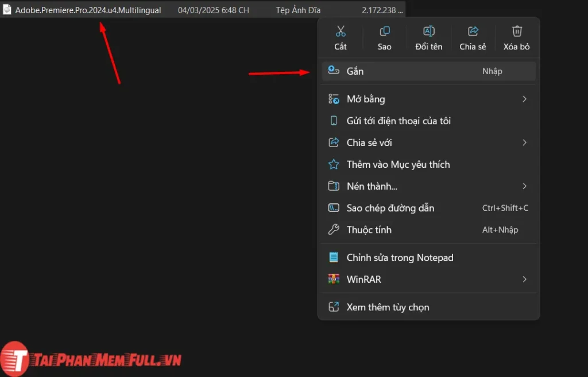
Task: Click Xem thêm tùy chọn for more options
Action: point(388,307)
